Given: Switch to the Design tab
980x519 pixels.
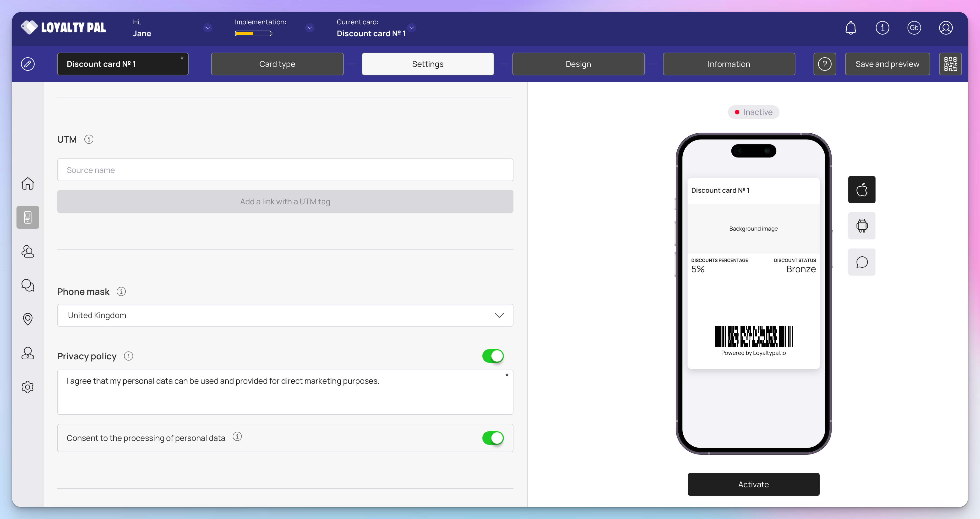Looking at the screenshot, I should click(x=578, y=64).
